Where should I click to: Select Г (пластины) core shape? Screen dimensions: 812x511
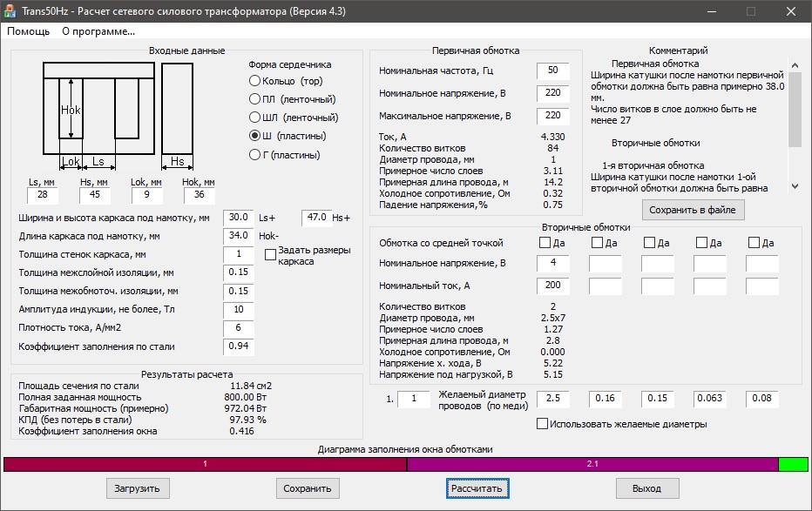coord(284,155)
